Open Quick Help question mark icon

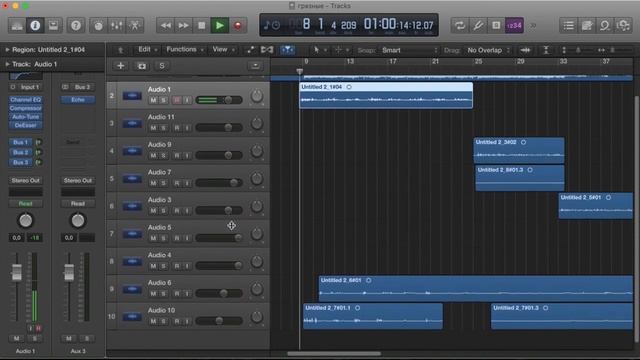pos(76,26)
